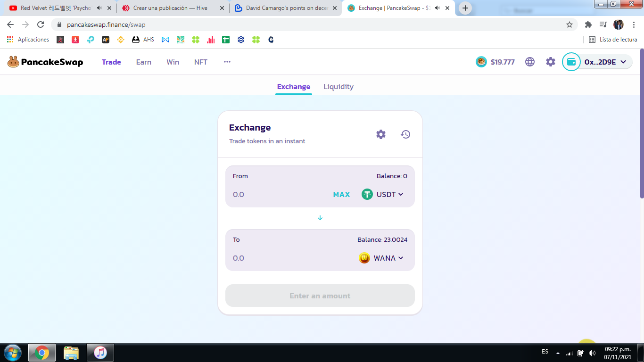Open the Win menu
Screen dimensions: 644x362
[173, 62]
